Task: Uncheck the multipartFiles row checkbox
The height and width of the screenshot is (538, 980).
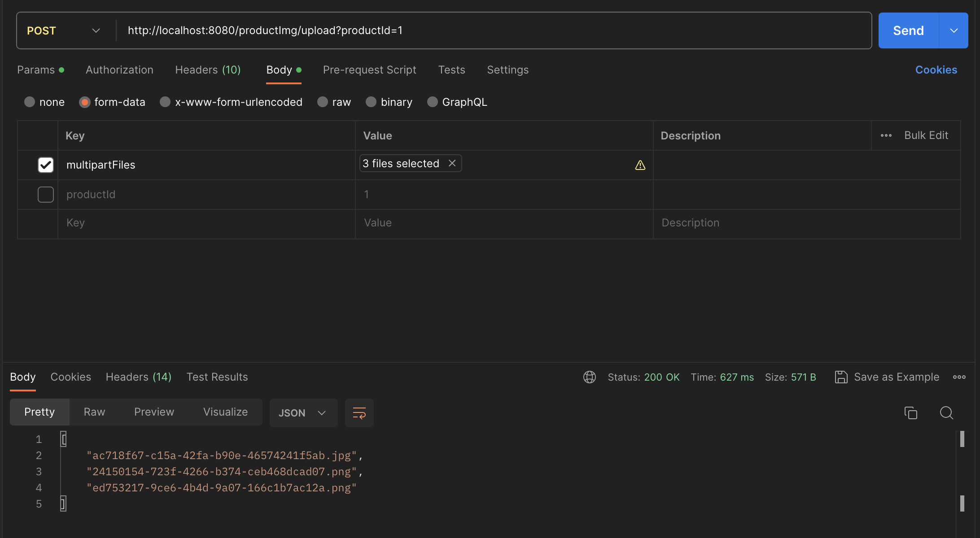Action: coord(45,165)
